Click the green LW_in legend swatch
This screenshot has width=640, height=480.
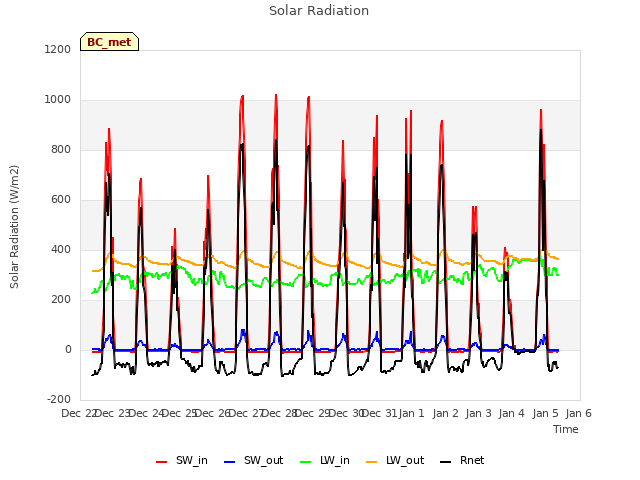tap(306, 462)
